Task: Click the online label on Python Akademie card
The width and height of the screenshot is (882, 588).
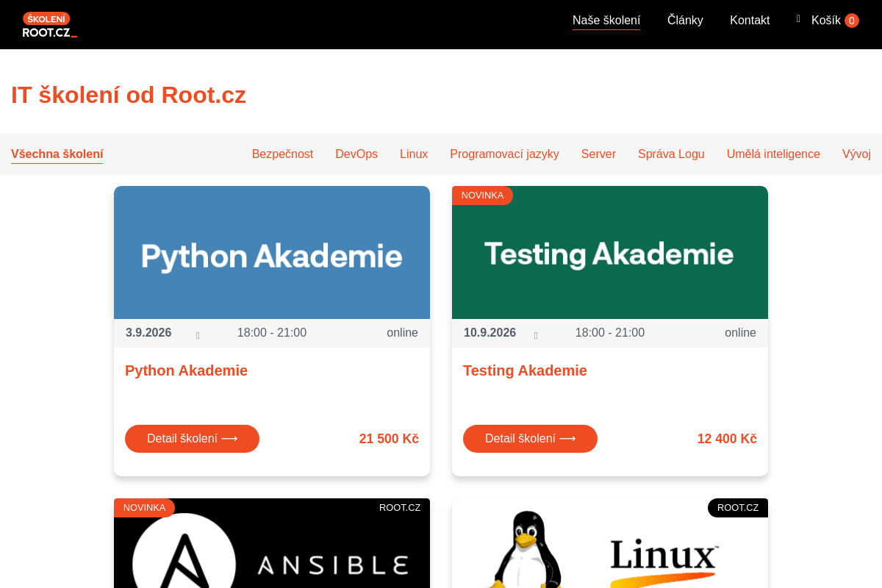Action: [x=402, y=333]
